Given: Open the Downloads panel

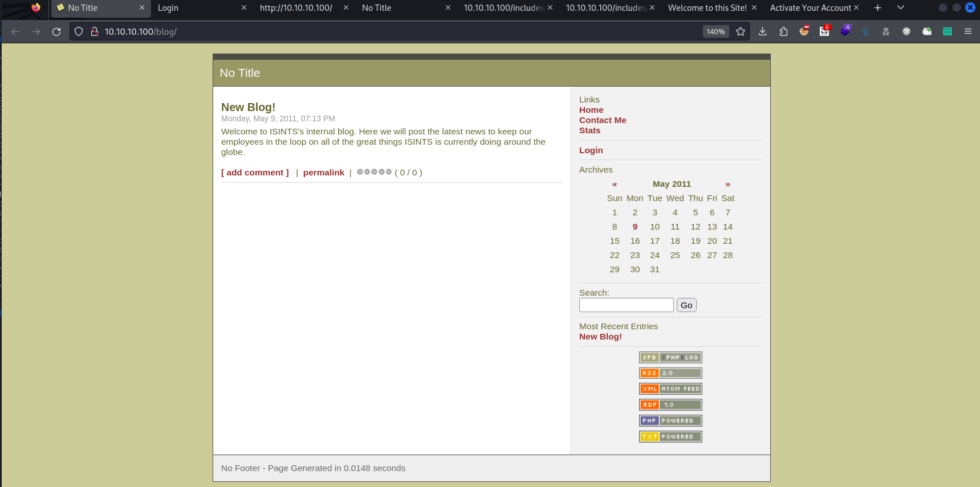Looking at the screenshot, I should pyautogui.click(x=763, y=31).
